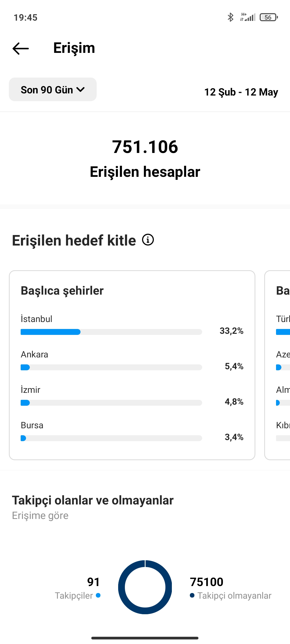
Task: Tap the back arrow icon
Action: click(21, 49)
